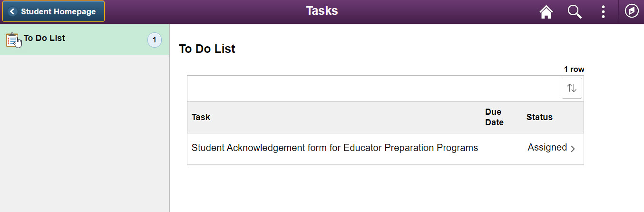Open the search magnifier icon
This screenshot has height=212, width=644.
[575, 12]
